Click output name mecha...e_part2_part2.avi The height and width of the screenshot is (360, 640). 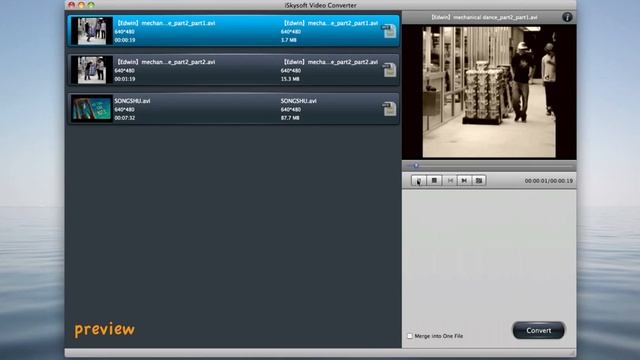point(330,62)
